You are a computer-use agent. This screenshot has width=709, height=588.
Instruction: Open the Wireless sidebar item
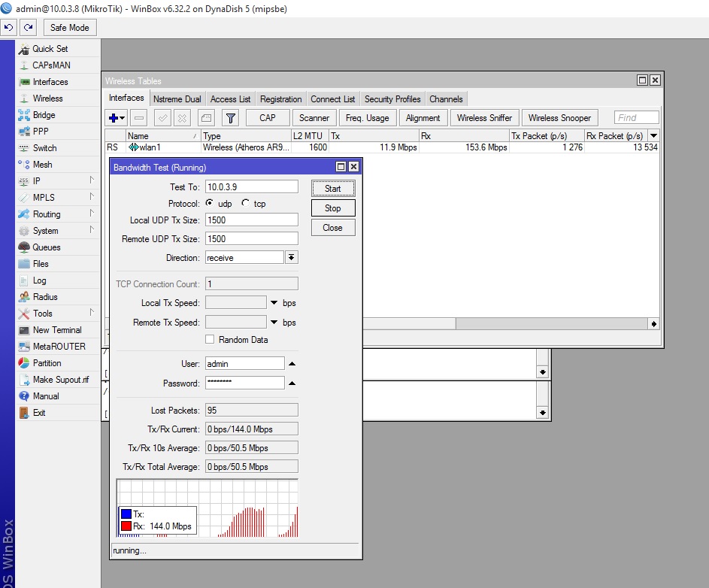[x=47, y=99]
